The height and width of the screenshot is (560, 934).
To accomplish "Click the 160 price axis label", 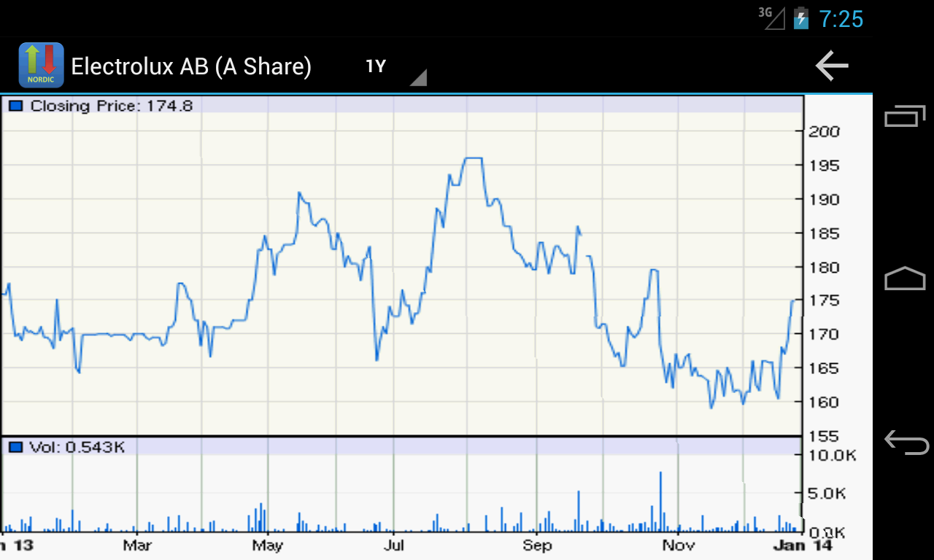I will [824, 402].
